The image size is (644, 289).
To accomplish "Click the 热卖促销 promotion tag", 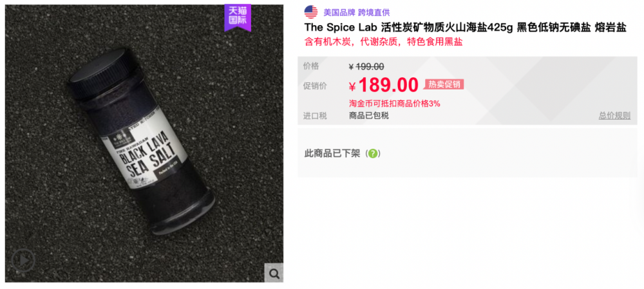I will coord(444,84).
